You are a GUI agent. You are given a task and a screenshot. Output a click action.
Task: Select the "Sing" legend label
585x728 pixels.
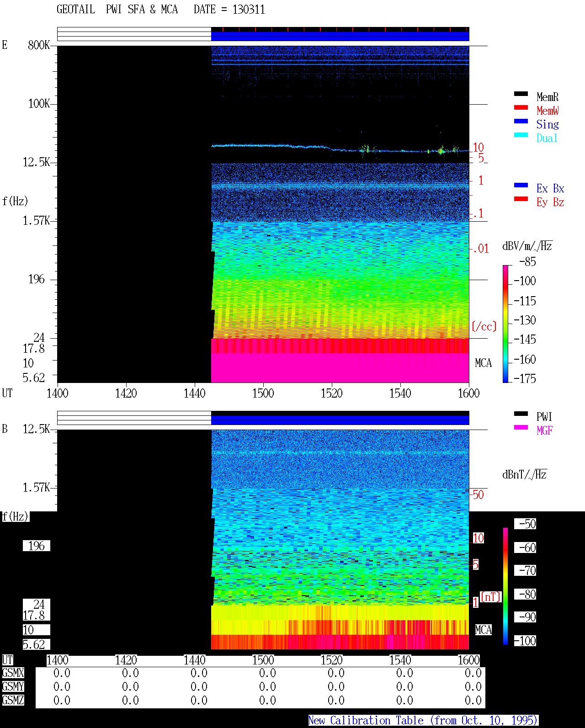[548, 124]
